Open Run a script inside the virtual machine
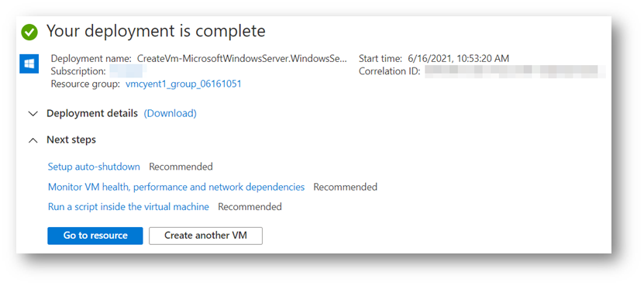Viewport: 644px width, 286px height. [x=129, y=207]
